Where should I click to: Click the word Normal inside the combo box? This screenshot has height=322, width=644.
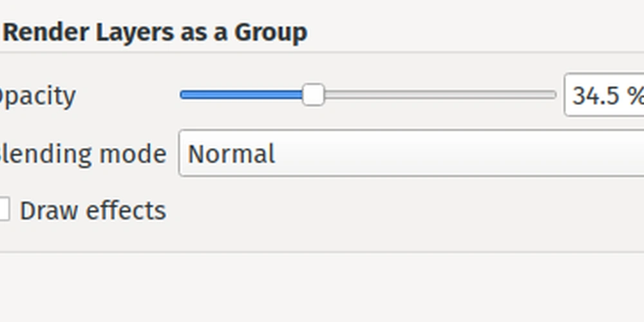(231, 154)
